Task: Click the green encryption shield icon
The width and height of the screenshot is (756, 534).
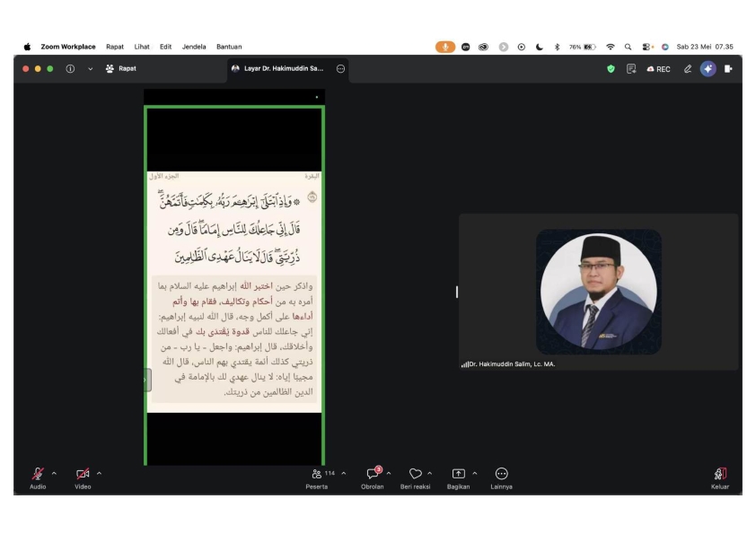Action: pyautogui.click(x=611, y=69)
